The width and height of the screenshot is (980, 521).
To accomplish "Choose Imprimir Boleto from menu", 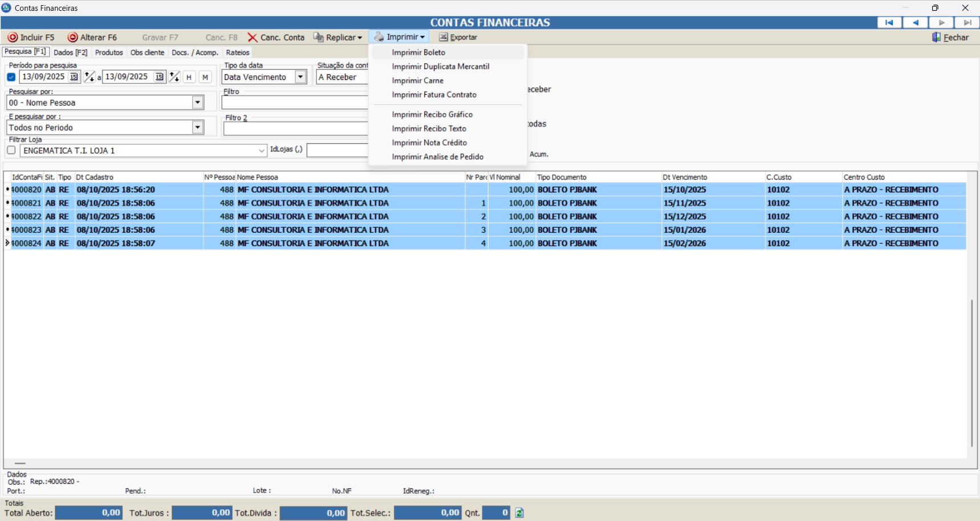I will [x=418, y=52].
